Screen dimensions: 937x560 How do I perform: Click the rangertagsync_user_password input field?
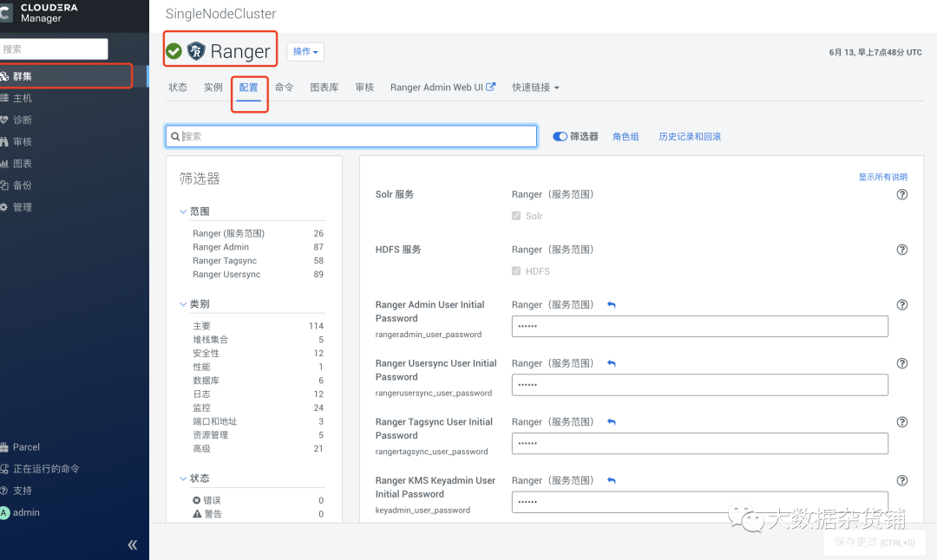pos(700,444)
